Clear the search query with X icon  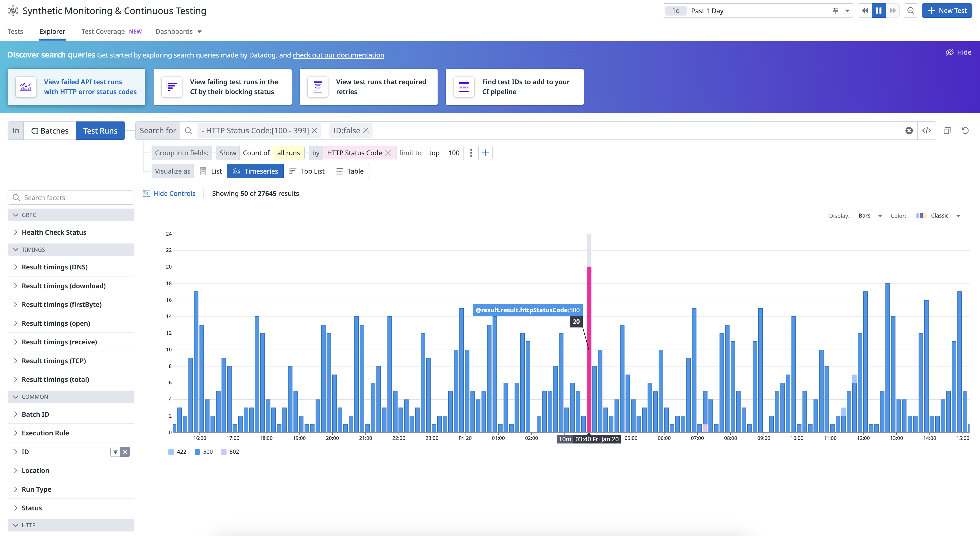(x=909, y=130)
